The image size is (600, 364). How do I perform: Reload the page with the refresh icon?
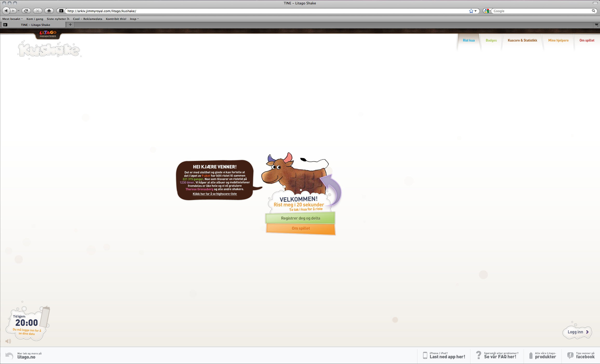pyautogui.click(x=26, y=11)
